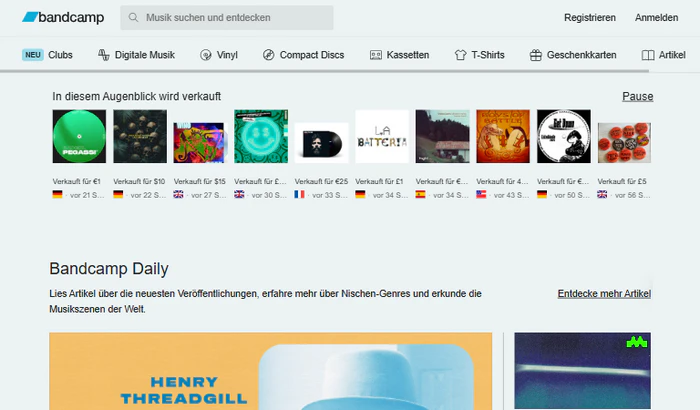Select the green smiley face album thumbnail
Viewport: 700px width, 410px height.
pyautogui.click(x=260, y=136)
